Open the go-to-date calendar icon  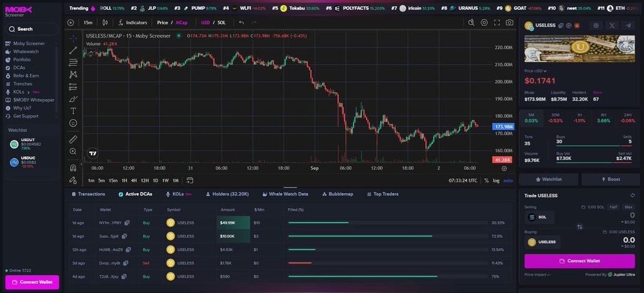coord(190,180)
